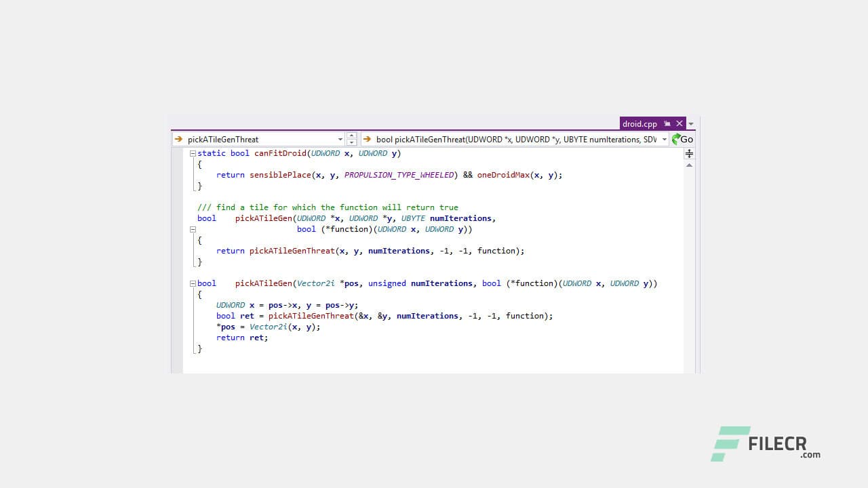
Task: Collapse the pickATileGen function body
Action: (193, 229)
